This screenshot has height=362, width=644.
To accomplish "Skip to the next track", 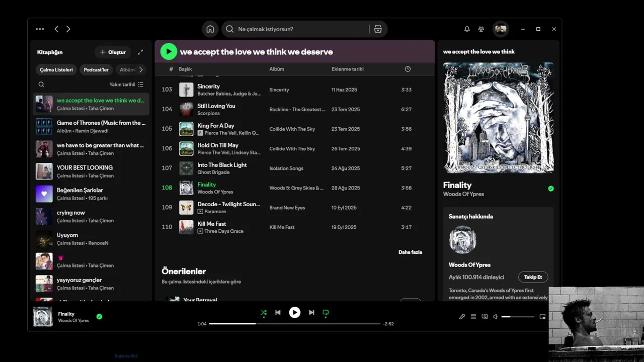I will [311, 312].
